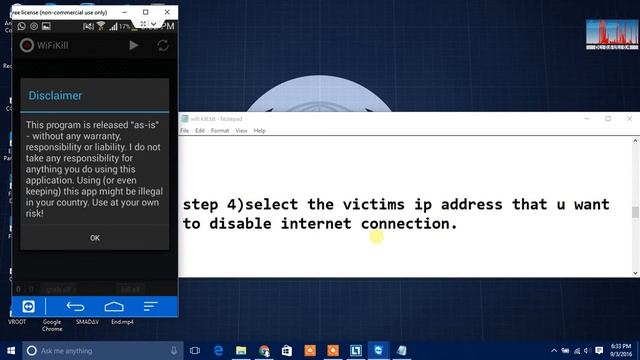The width and height of the screenshot is (640, 360).
Task: Open File Explorer from taskbar
Action: point(241,351)
